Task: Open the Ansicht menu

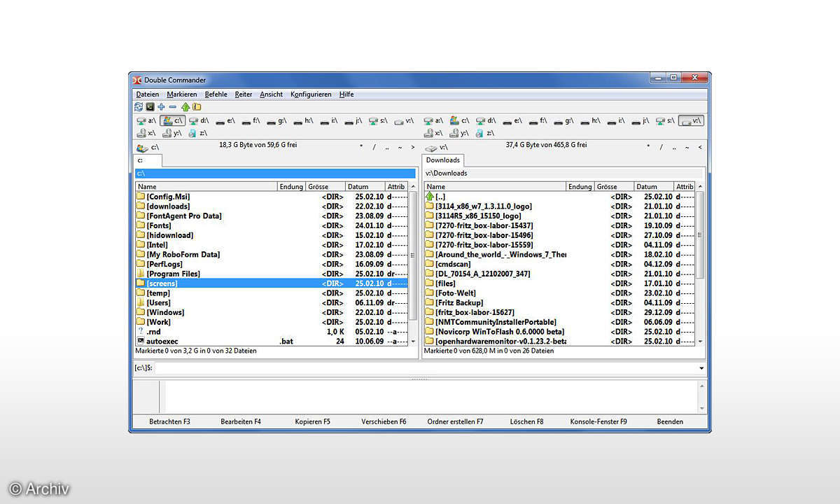Action: (272, 94)
